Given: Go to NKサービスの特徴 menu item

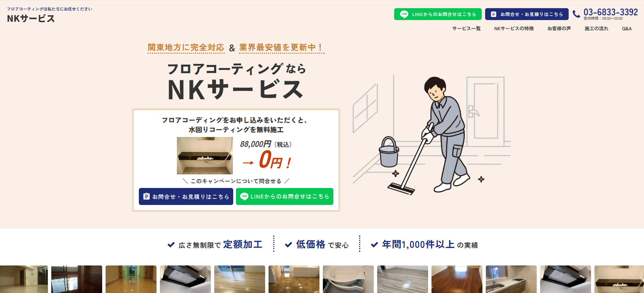Looking at the screenshot, I should click(x=514, y=29).
